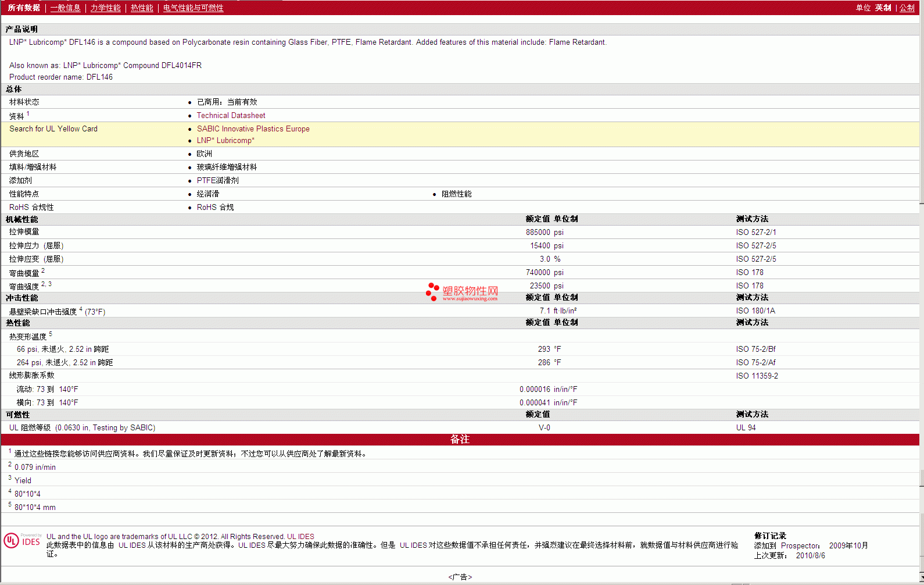Click the 热变形温度 row label
The image size is (924, 585).
27,337
